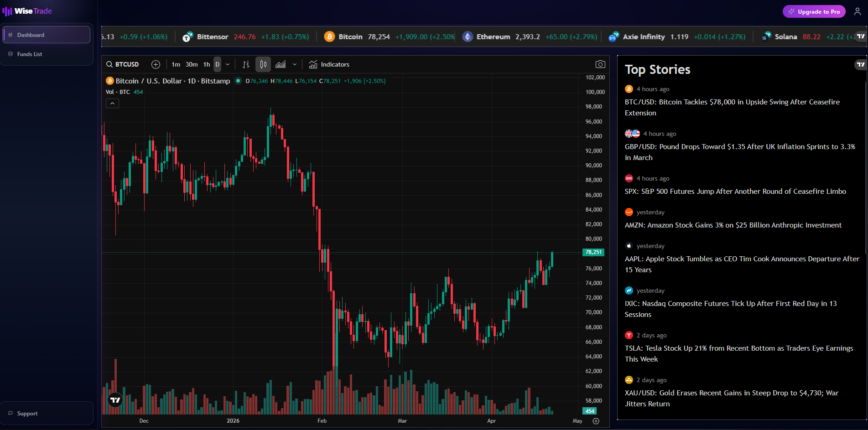Image resolution: width=868 pixels, height=430 pixels.
Task: Click the Ethereum coin icon in tape
Action: [468, 36]
